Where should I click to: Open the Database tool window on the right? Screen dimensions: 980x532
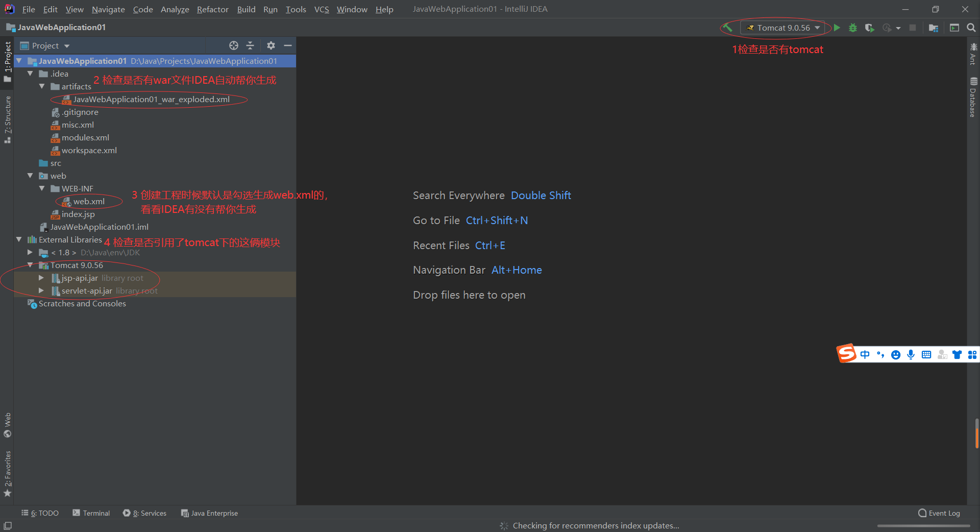coord(973,97)
